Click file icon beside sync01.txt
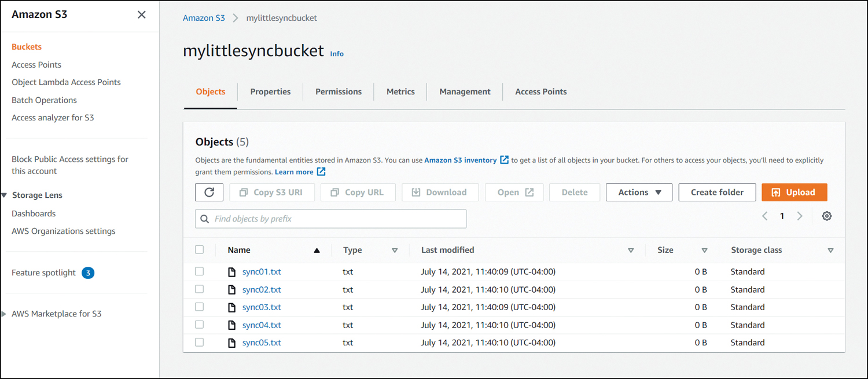The height and width of the screenshot is (379, 868). click(x=232, y=272)
